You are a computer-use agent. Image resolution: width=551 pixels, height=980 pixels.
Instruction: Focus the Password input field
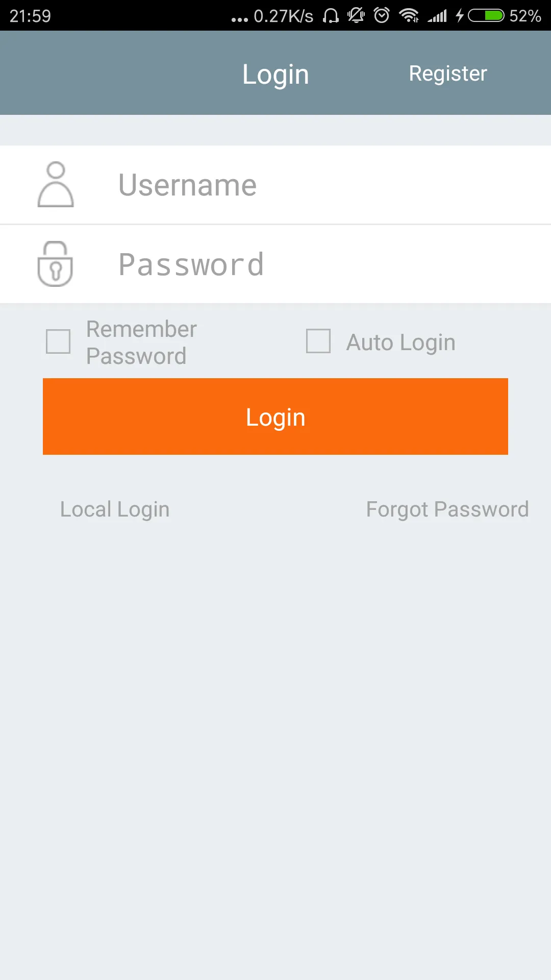point(275,264)
